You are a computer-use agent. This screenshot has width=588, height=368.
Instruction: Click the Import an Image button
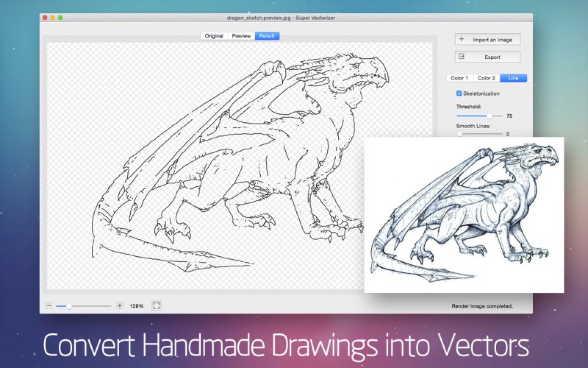coord(488,39)
